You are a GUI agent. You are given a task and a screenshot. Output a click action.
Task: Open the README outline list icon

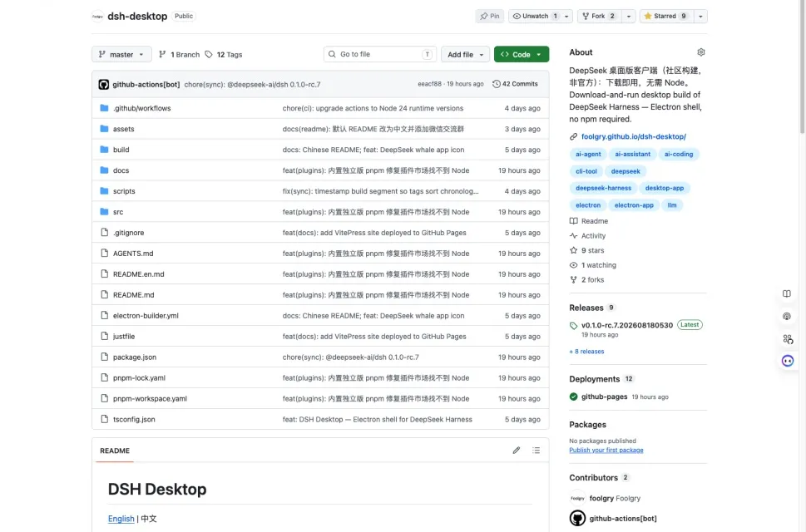(537, 451)
